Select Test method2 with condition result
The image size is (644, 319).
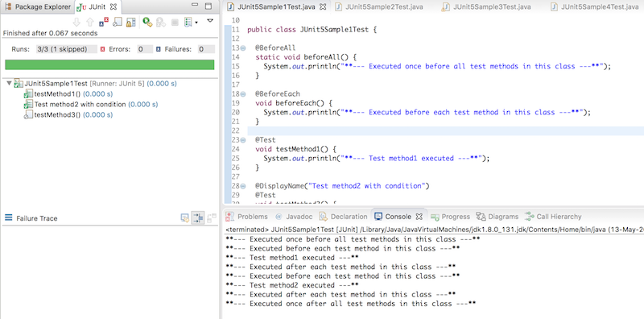coord(91,105)
